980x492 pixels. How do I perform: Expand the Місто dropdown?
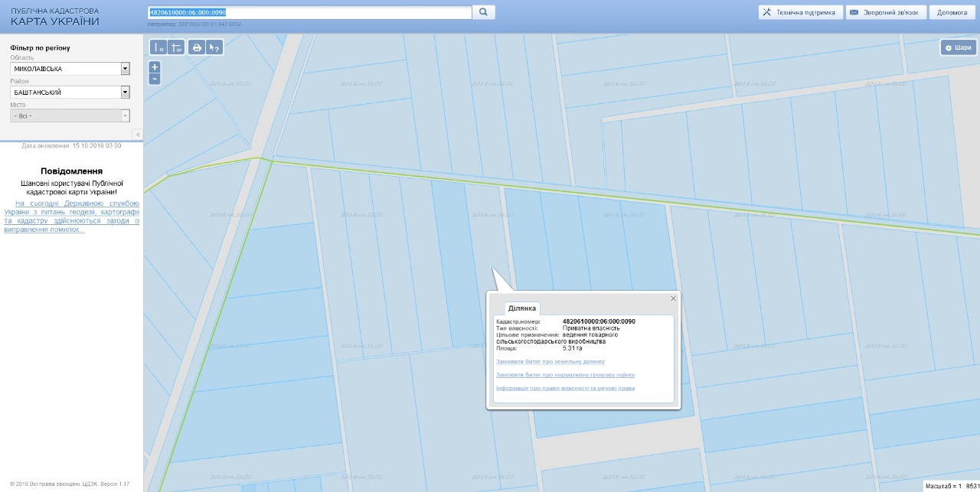[x=125, y=116]
